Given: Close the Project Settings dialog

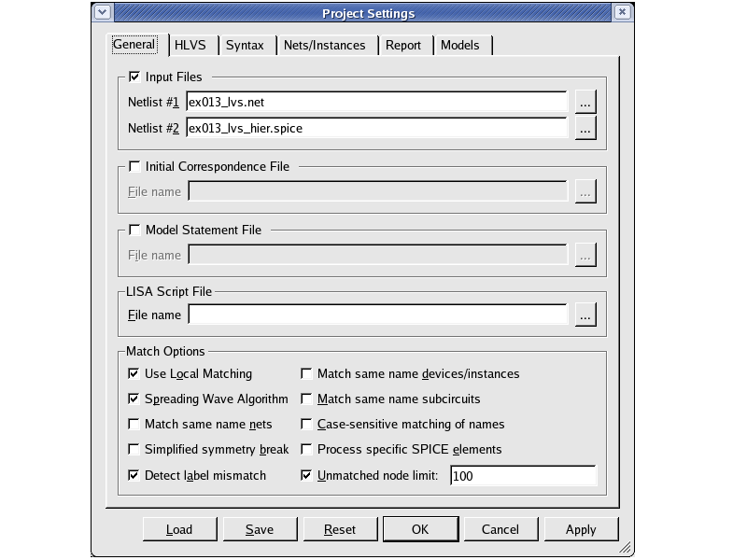Looking at the screenshot, I should coord(622,13).
